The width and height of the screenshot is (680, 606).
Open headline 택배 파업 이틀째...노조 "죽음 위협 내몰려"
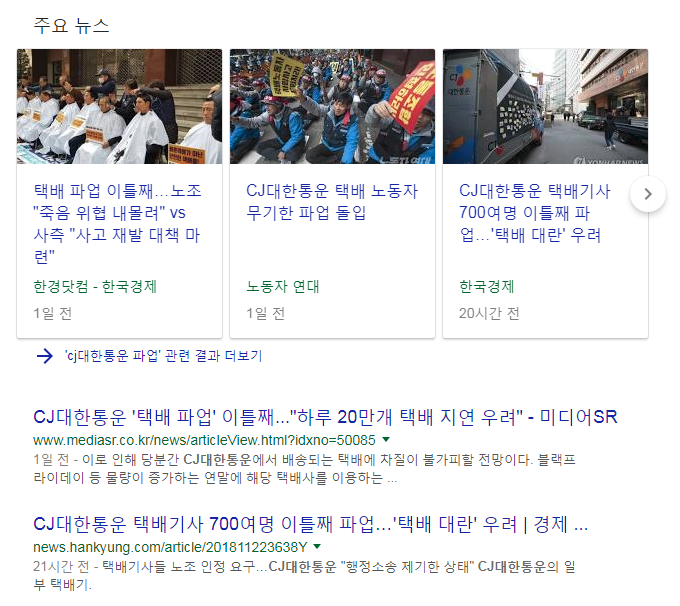pos(118,224)
